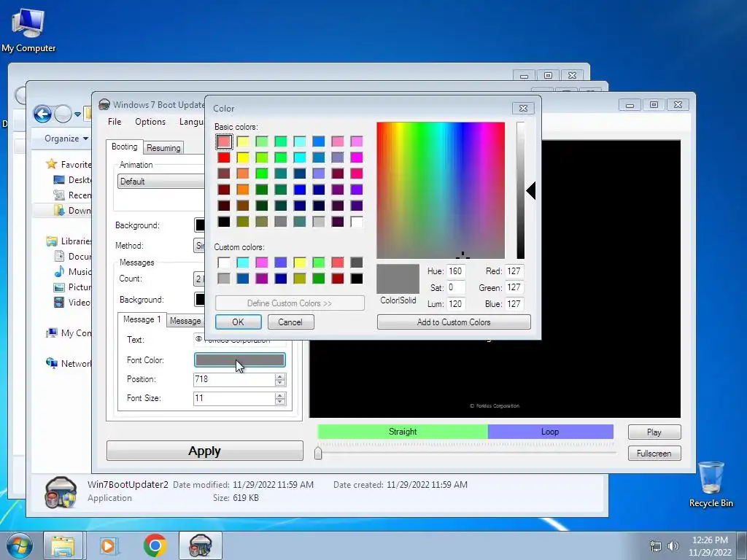Increase Font Size with up arrow
Viewport: 747px width, 560px height.
(x=280, y=395)
